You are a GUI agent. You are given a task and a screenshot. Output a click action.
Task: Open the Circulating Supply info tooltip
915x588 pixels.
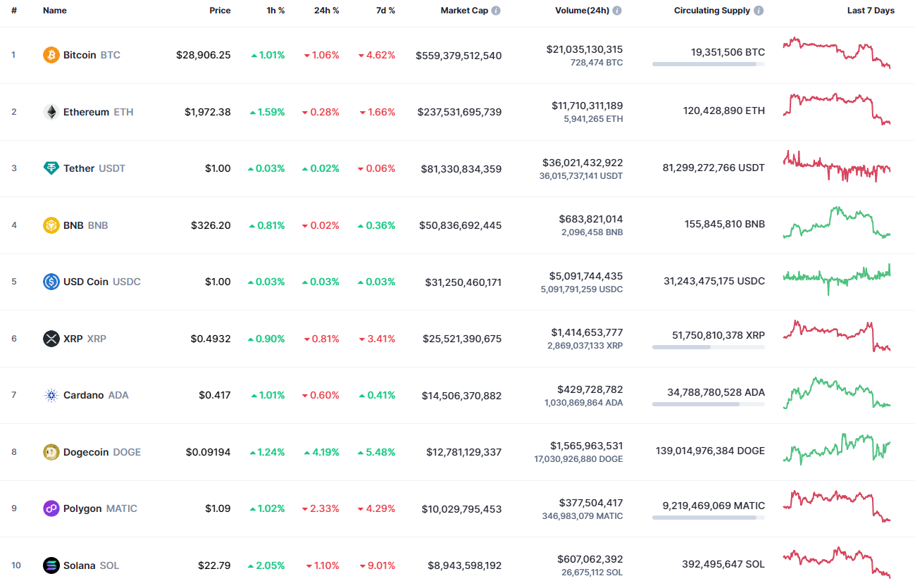tap(758, 10)
